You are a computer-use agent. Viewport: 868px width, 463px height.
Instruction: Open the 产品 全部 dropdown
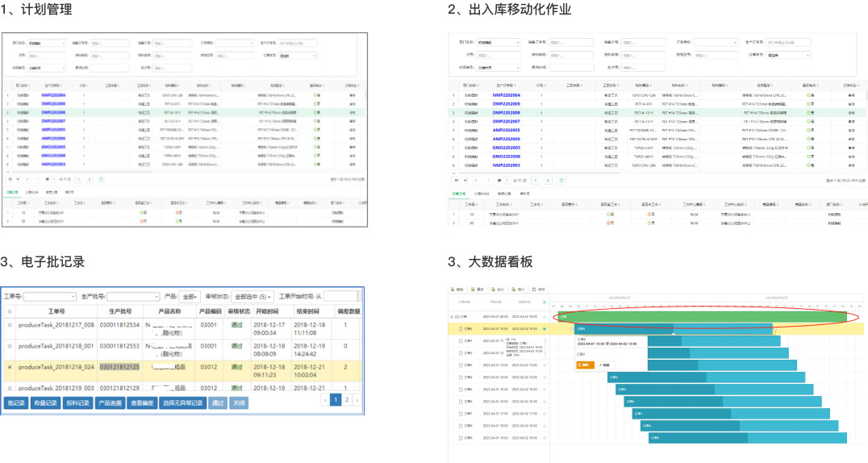(x=190, y=296)
